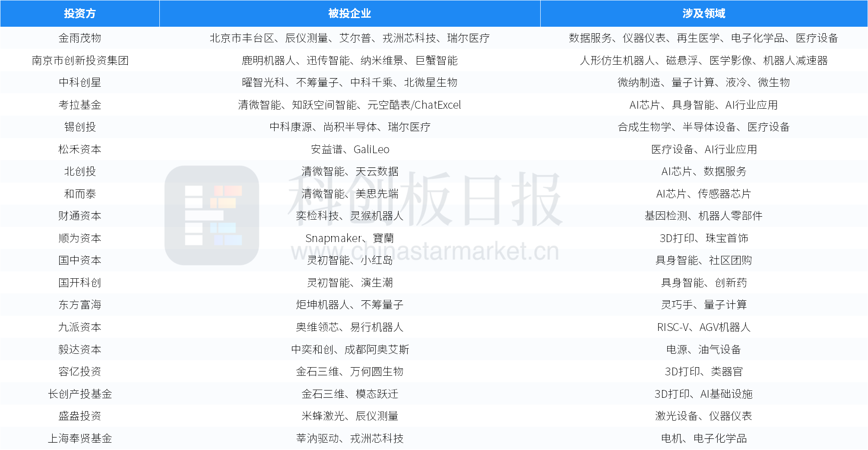Select cell 金石三维、模态跃迁

350,394
